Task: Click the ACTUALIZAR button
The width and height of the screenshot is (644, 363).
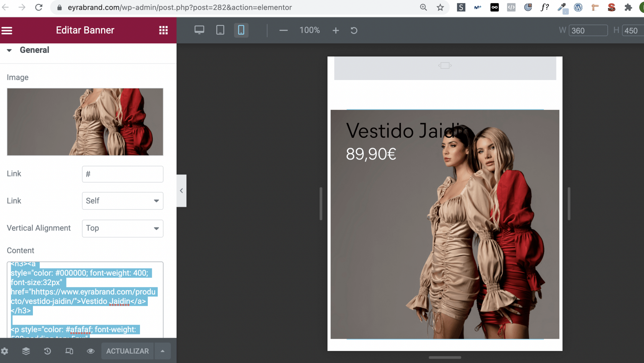Action: click(x=128, y=351)
